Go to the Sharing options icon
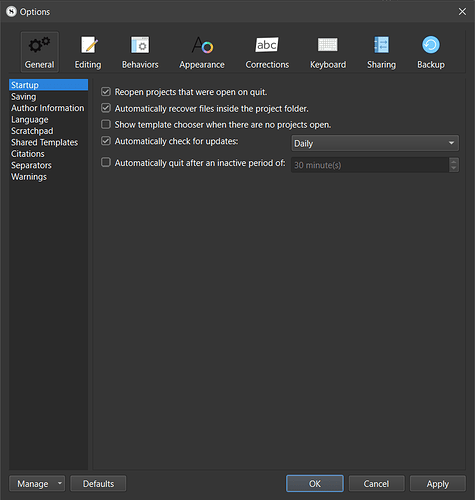This screenshot has width=475, height=500. pyautogui.click(x=381, y=45)
